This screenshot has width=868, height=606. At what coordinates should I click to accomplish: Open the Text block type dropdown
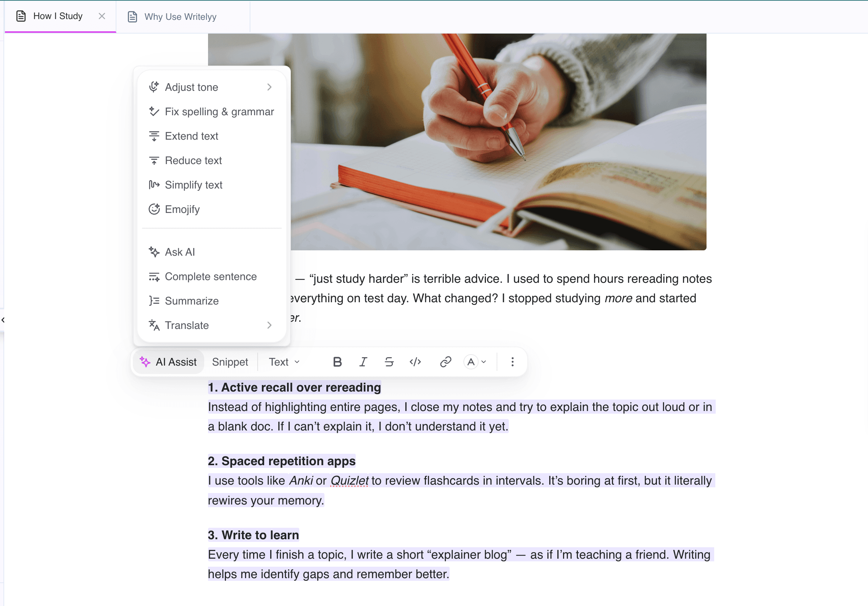point(284,362)
